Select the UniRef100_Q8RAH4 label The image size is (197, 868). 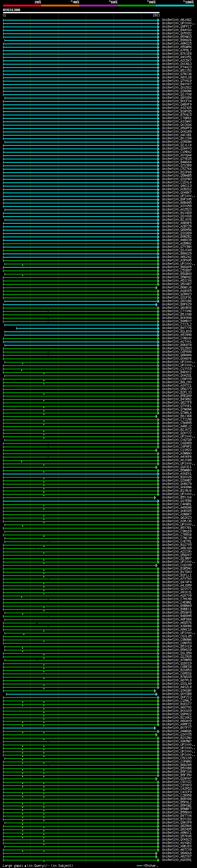coord(176,355)
